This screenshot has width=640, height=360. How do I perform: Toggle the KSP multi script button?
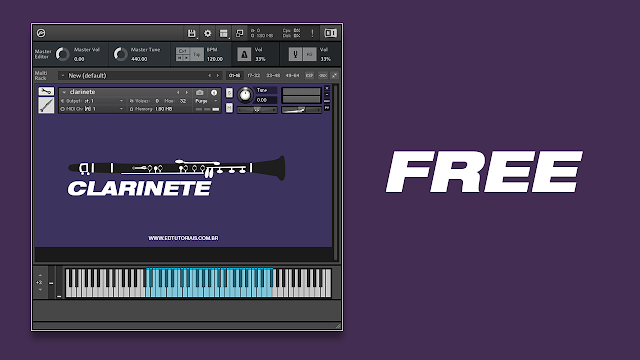tap(309, 76)
